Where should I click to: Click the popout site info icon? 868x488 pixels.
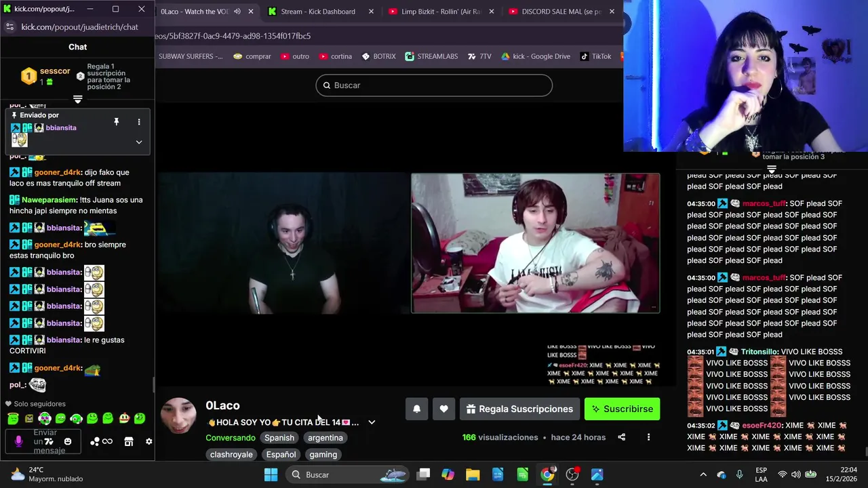(9, 27)
